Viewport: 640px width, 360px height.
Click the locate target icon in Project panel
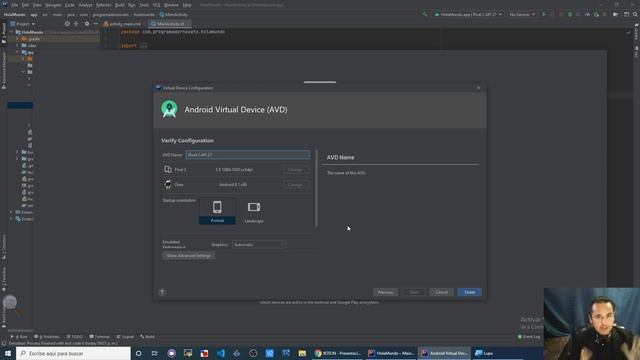coord(67,24)
